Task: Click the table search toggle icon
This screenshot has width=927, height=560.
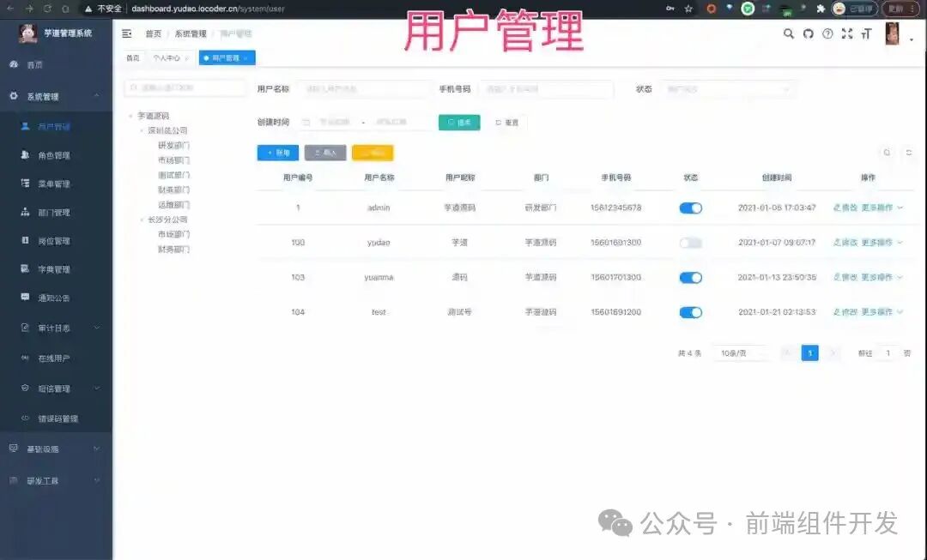Action: coord(887,152)
